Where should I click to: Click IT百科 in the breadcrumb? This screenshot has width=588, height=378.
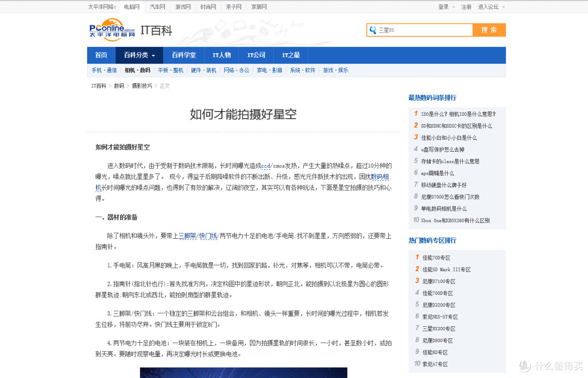(99, 86)
